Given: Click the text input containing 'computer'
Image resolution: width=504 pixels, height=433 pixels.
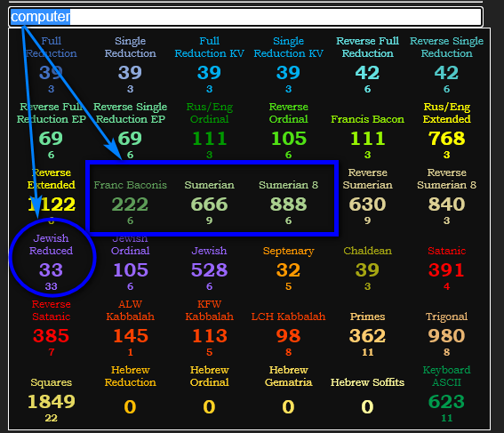Looking at the screenshot, I should (x=245, y=17).
